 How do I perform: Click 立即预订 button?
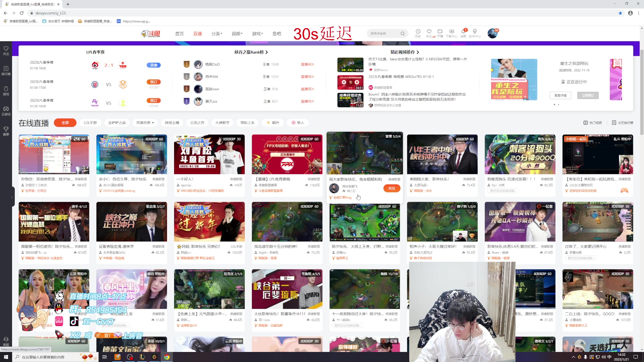pyautogui.click(x=588, y=96)
